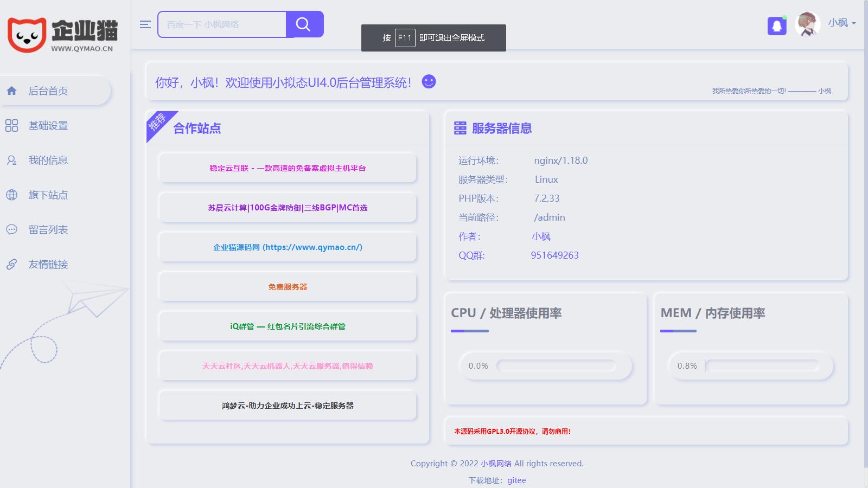Open the QQ notification bell icon
This screenshot has height=488, width=868.
point(777,25)
